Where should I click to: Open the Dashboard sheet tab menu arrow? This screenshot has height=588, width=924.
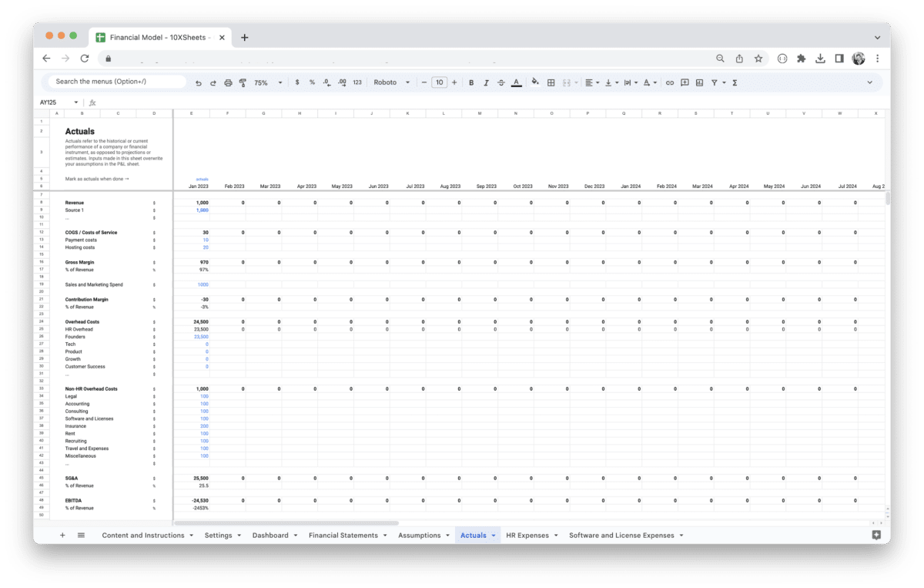pyautogui.click(x=296, y=535)
